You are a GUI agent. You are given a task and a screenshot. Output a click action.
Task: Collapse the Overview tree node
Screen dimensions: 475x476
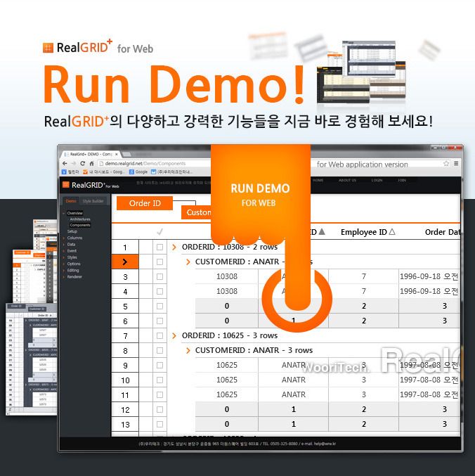coord(64,213)
